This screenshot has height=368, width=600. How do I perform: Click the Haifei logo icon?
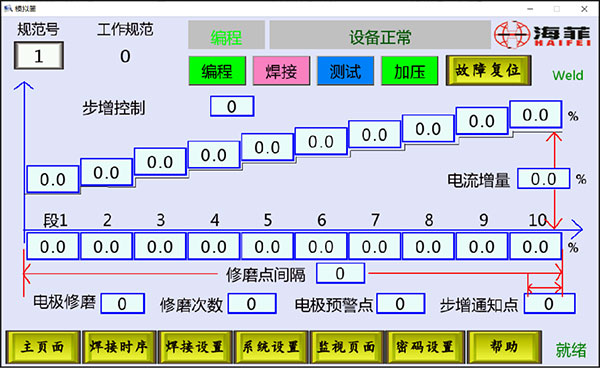512,35
